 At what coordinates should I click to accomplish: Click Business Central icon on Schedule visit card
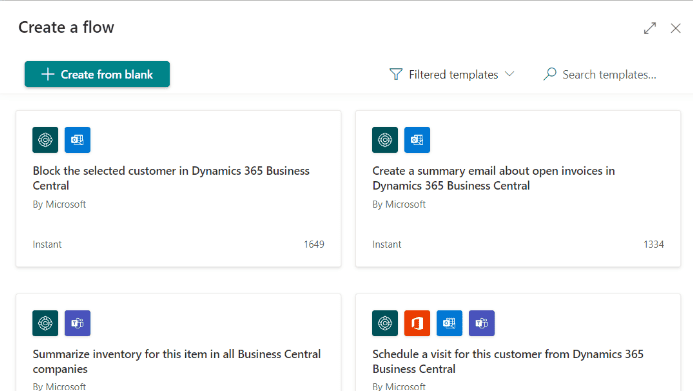tap(385, 323)
